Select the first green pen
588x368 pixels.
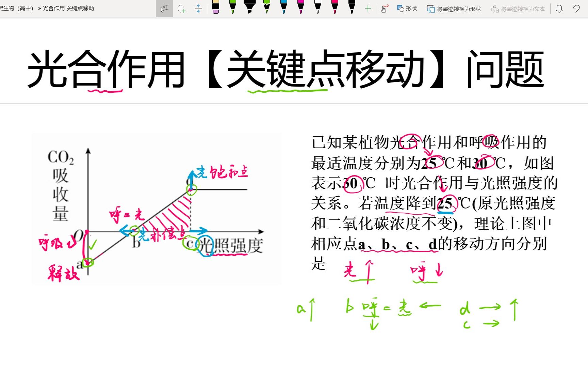point(233,7)
